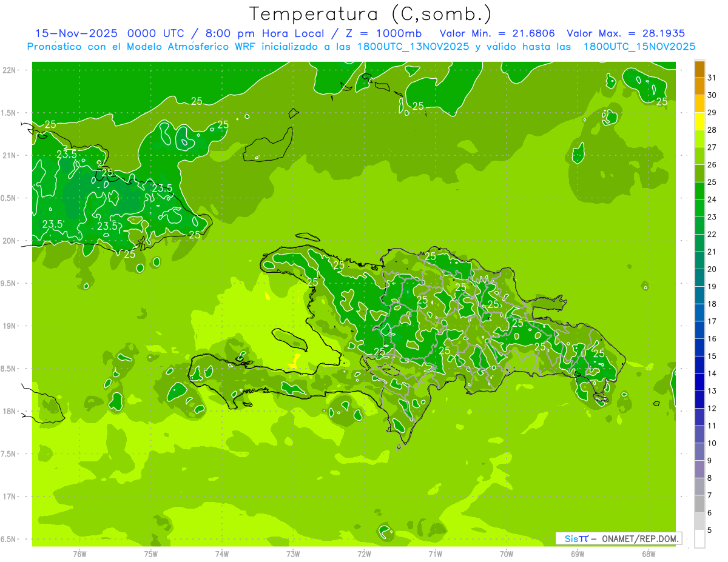Click the 18 label on the color scale
Screen dimensions: 728x562
[712, 304]
